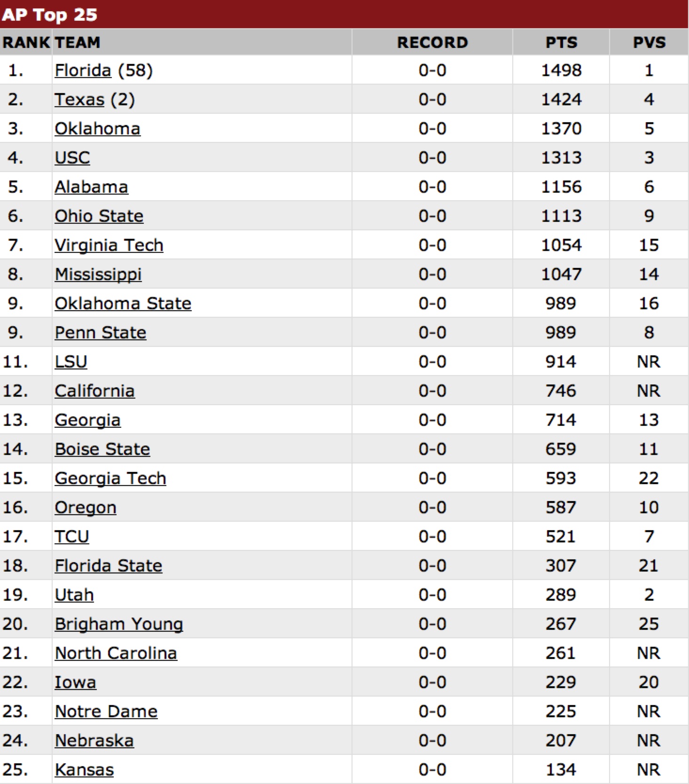Click the PTS column header
Screen dimensions: 689x784
[561, 42]
